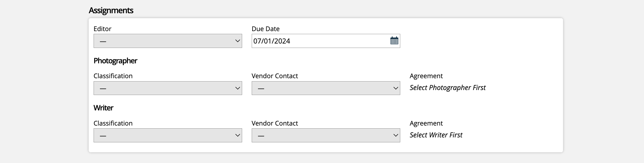The height and width of the screenshot is (163, 644).
Task: Click the Editor field label
Action: coord(102,29)
